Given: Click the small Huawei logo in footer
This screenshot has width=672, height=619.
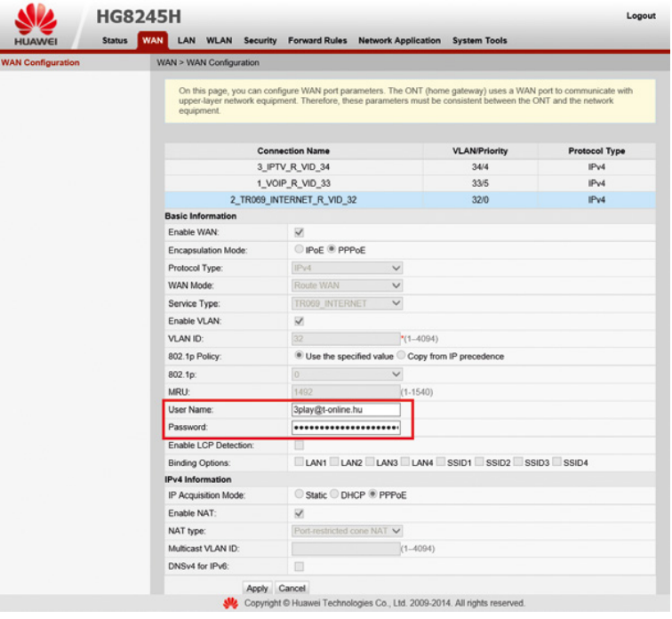Looking at the screenshot, I should [x=230, y=603].
